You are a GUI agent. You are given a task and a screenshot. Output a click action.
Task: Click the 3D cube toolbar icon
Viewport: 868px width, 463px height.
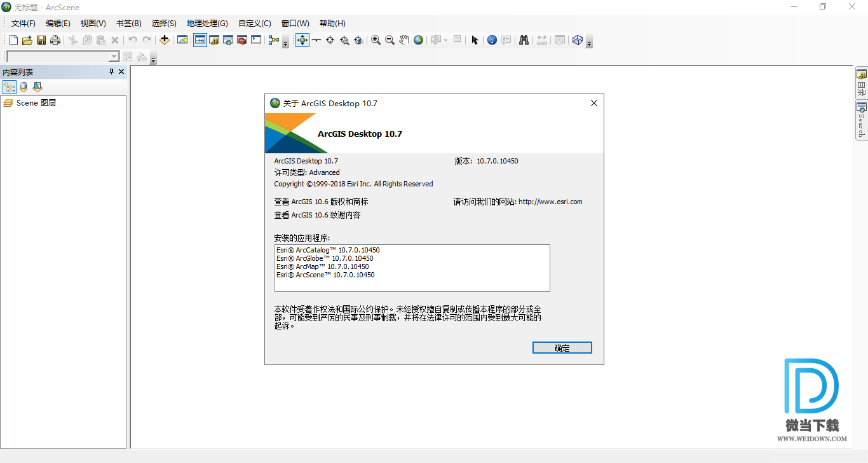click(577, 40)
